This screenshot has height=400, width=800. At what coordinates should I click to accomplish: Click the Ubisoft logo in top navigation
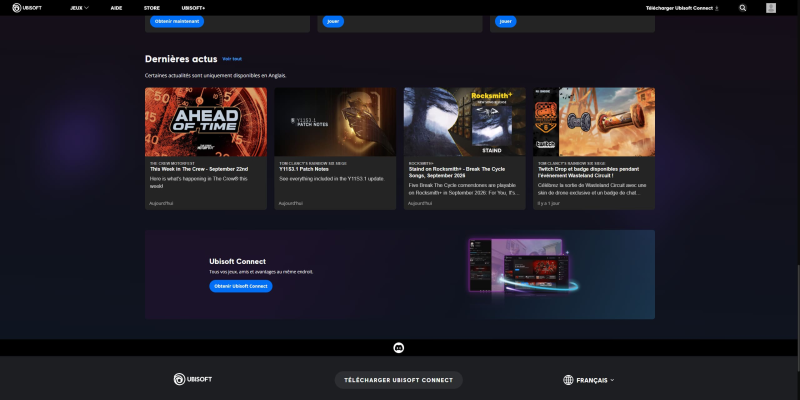pyautogui.click(x=27, y=8)
